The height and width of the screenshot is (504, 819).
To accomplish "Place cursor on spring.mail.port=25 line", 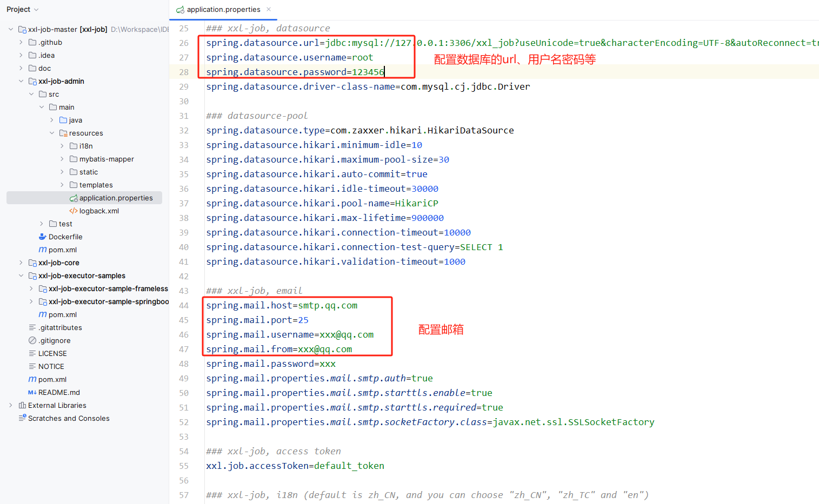I will tap(257, 320).
